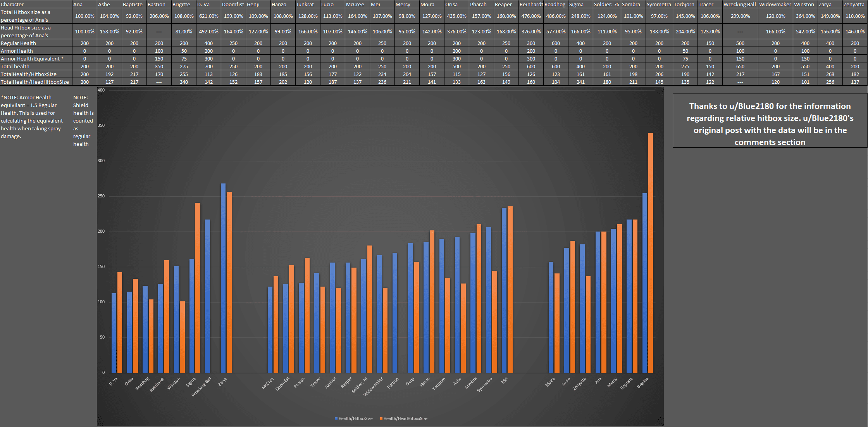Select the 'Armor Health Equivalent *' row label

tap(36, 59)
